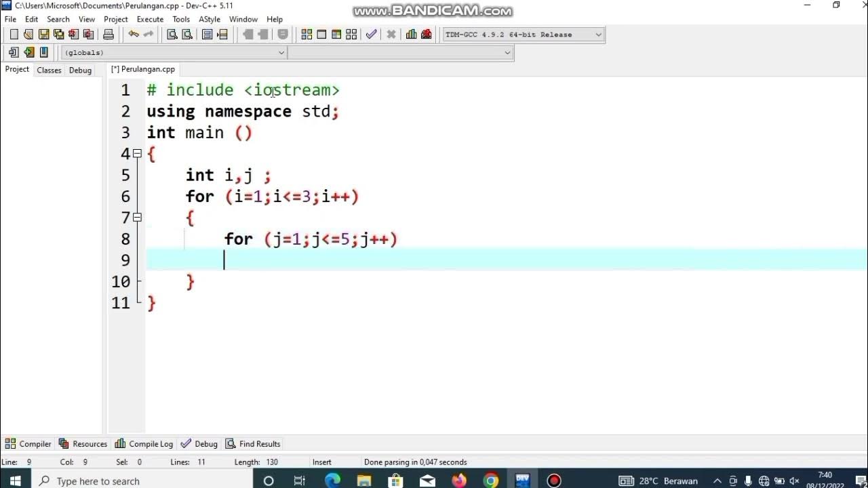Open the File menu

pyautogui.click(x=10, y=19)
